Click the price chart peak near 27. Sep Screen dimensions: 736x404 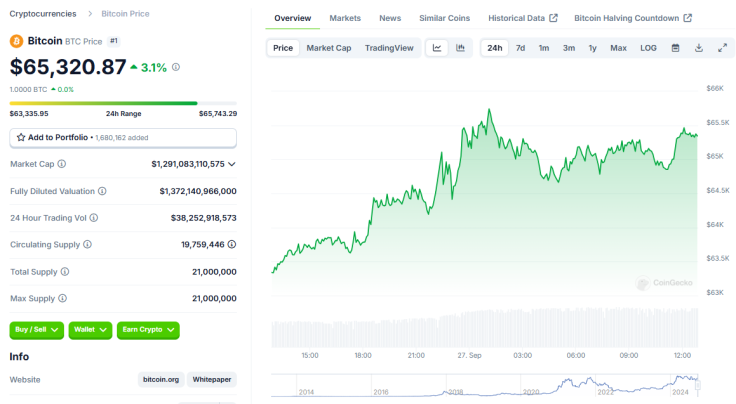point(489,110)
